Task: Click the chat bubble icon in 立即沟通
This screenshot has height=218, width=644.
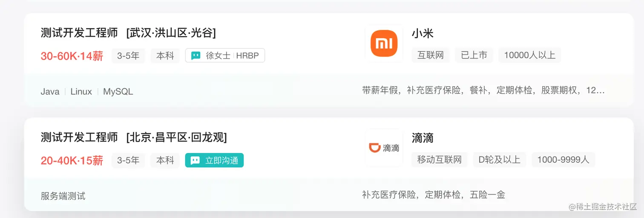Action: pos(195,160)
